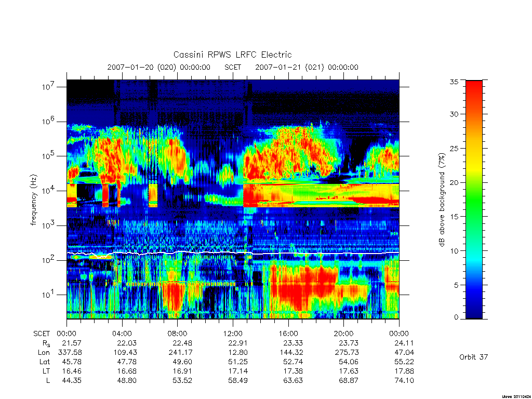Click the "frequency (Hz)" axis label
This screenshot has height=399, width=532.
33,200
